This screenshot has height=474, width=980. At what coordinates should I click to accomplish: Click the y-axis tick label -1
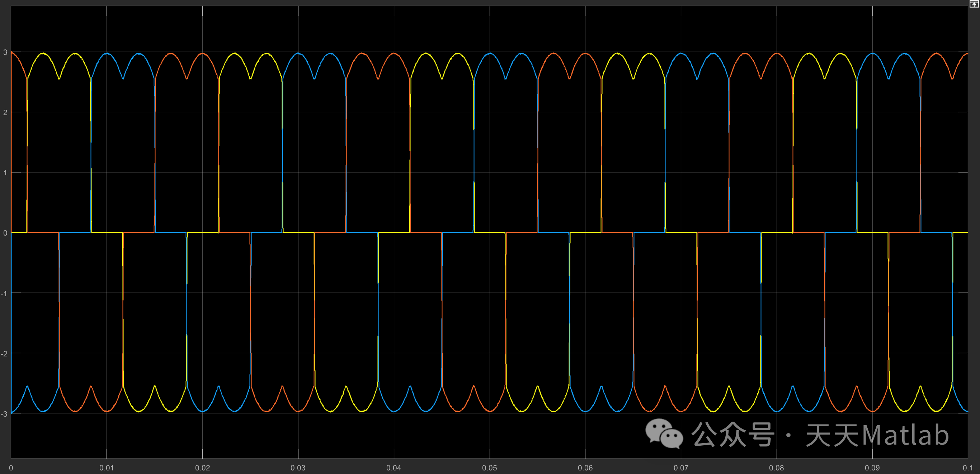coord(4,293)
